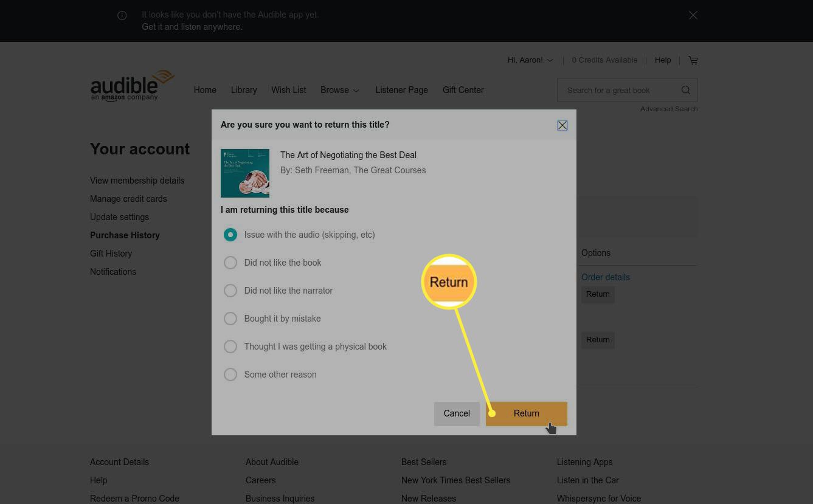Open 'Whispersync for Voice' link
The image size is (813, 504).
click(599, 499)
